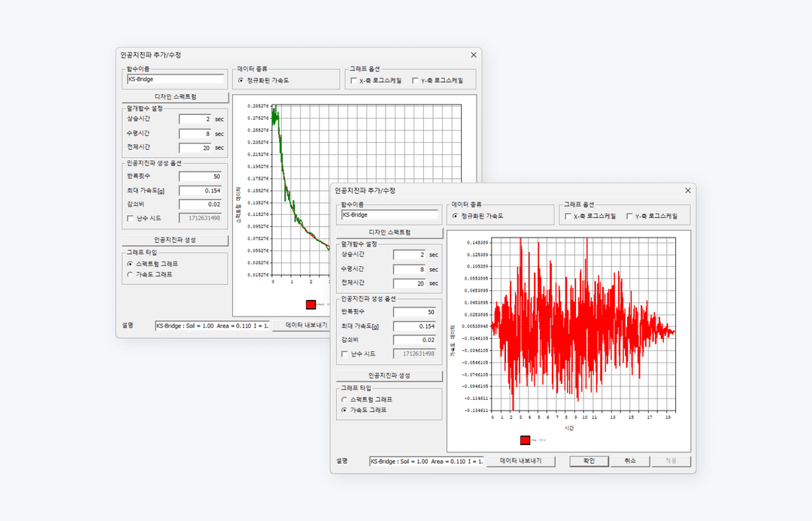The height and width of the screenshot is (521, 812).
Task: Open 디자인 스펙트럼 in front dialog
Action: click(x=390, y=232)
